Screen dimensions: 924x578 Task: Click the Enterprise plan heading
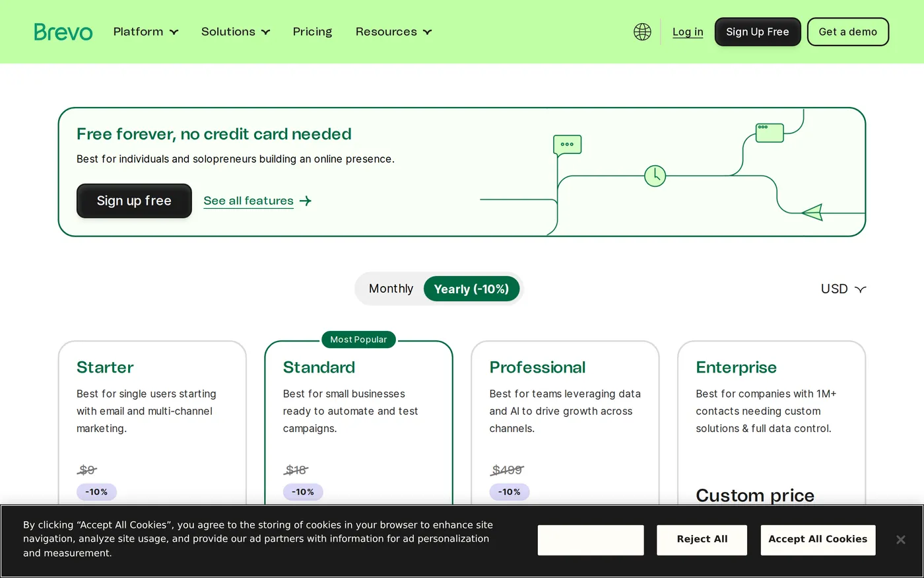coord(736,367)
